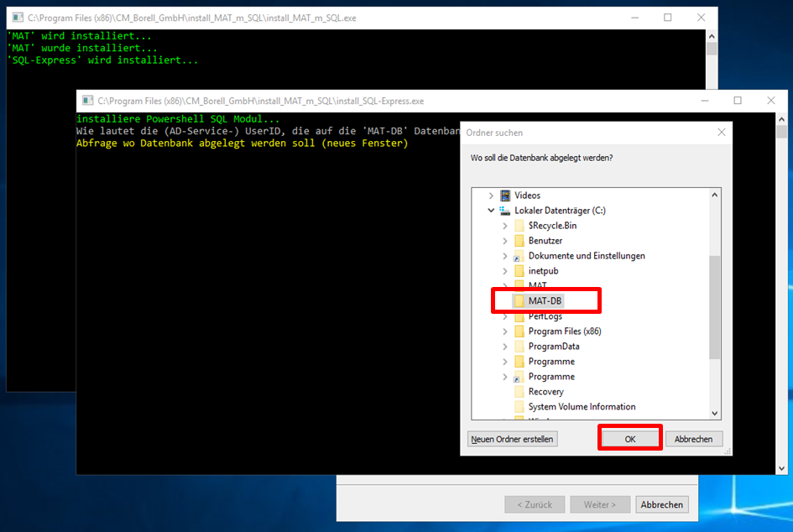Image resolution: width=793 pixels, height=532 pixels.
Task: Confirm folder selection with OK button
Action: point(629,439)
